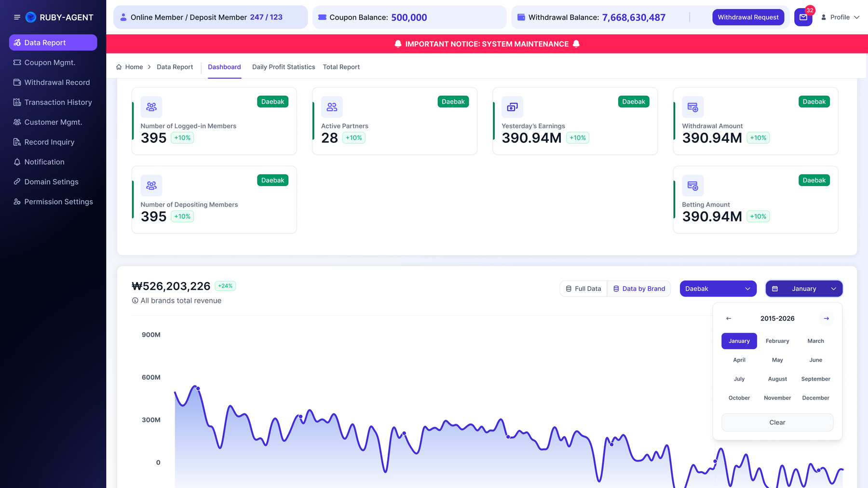Select March in the month picker
Screen dimensions: 868x488
(x=815, y=341)
